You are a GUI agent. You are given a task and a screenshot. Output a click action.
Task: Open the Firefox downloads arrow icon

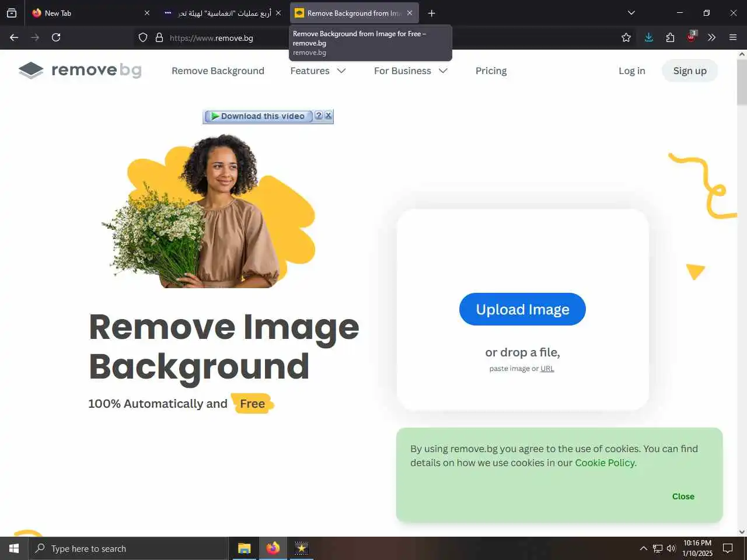648,37
